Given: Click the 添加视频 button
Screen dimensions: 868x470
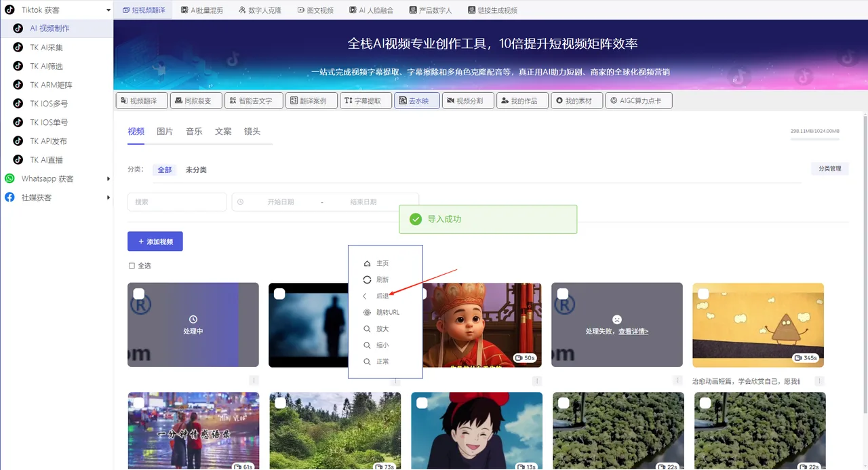Looking at the screenshot, I should point(155,241).
